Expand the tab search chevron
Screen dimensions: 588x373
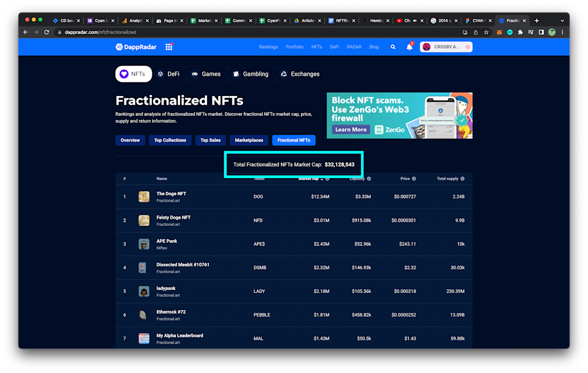tap(562, 21)
